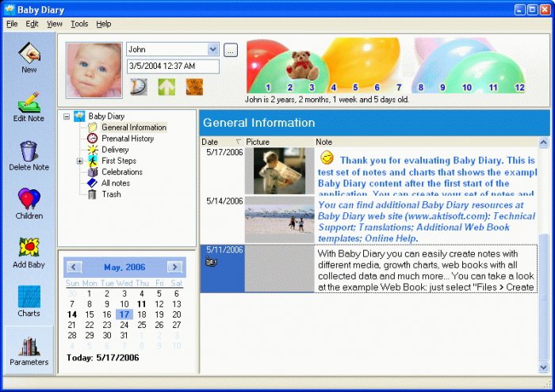Select month 9 on the balloon timeline
The image size is (555, 392).
(442, 87)
